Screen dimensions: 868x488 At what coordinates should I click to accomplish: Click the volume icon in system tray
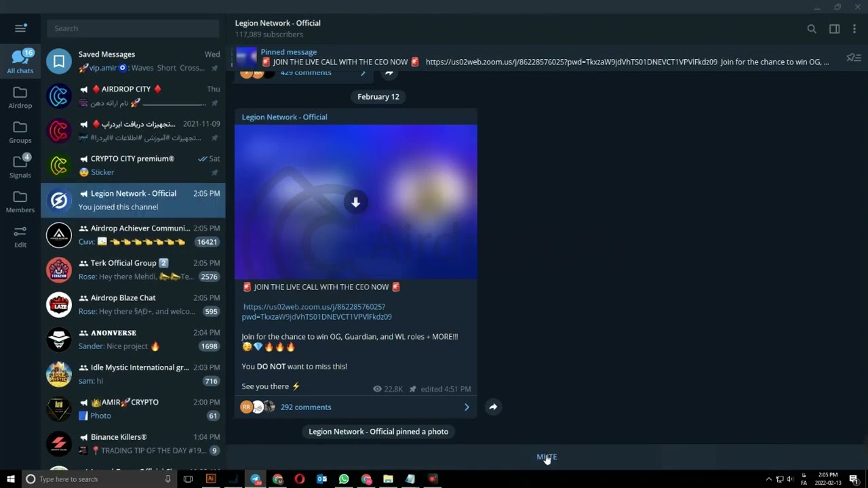790,479
